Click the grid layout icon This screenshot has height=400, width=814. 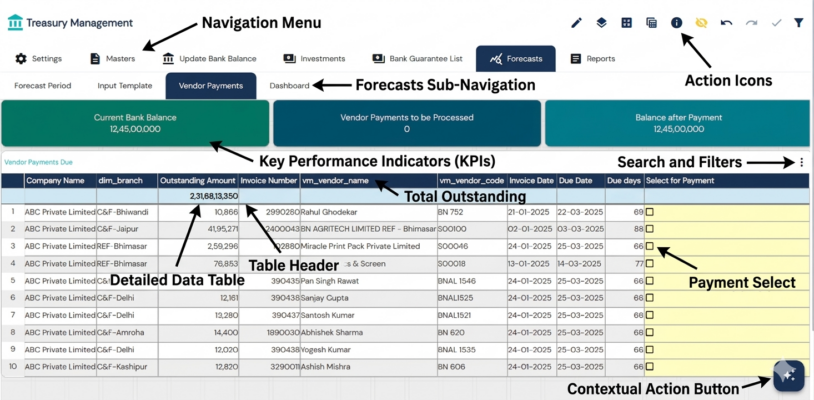click(627, 23)
